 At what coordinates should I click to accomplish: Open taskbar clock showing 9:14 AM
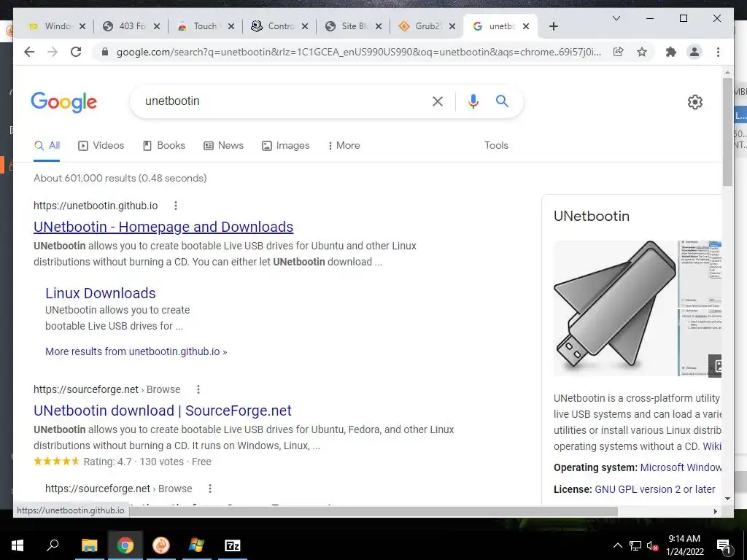684,545
